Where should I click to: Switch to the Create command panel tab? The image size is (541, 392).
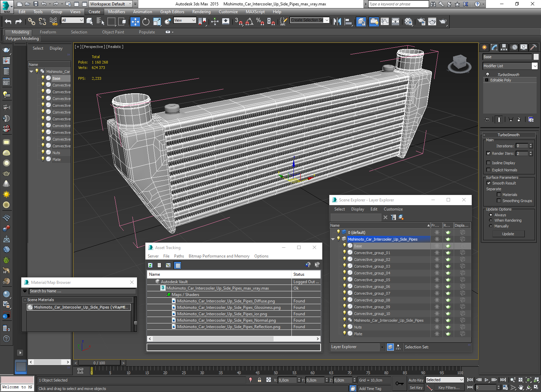(485, 47)
